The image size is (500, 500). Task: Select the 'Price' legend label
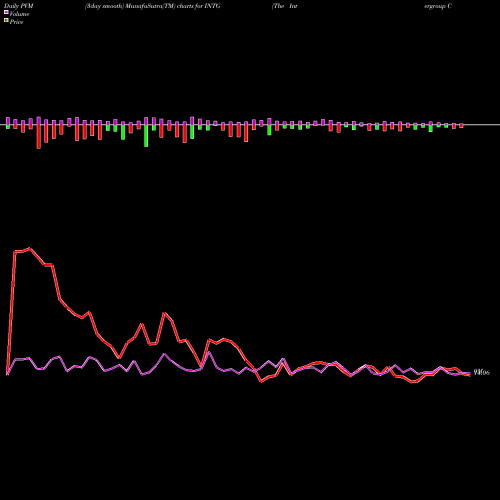click(x=16, y=22)
